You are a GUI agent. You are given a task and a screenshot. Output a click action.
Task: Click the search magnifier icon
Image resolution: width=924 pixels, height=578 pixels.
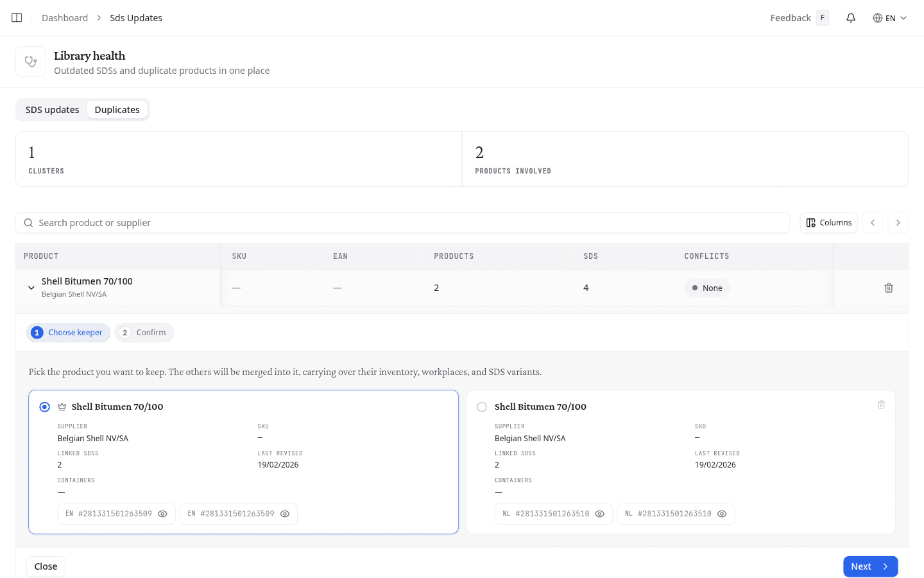pyautogui.click(x=28, y=223)
